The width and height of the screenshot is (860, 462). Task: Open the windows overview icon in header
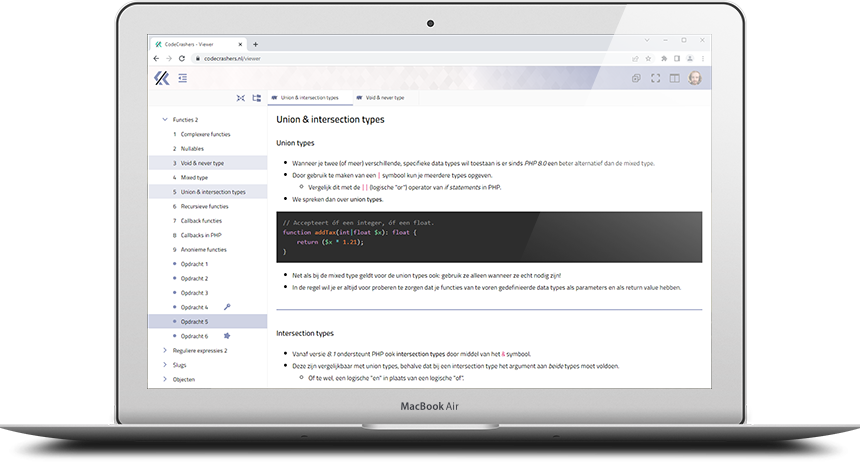pos(636,78)
